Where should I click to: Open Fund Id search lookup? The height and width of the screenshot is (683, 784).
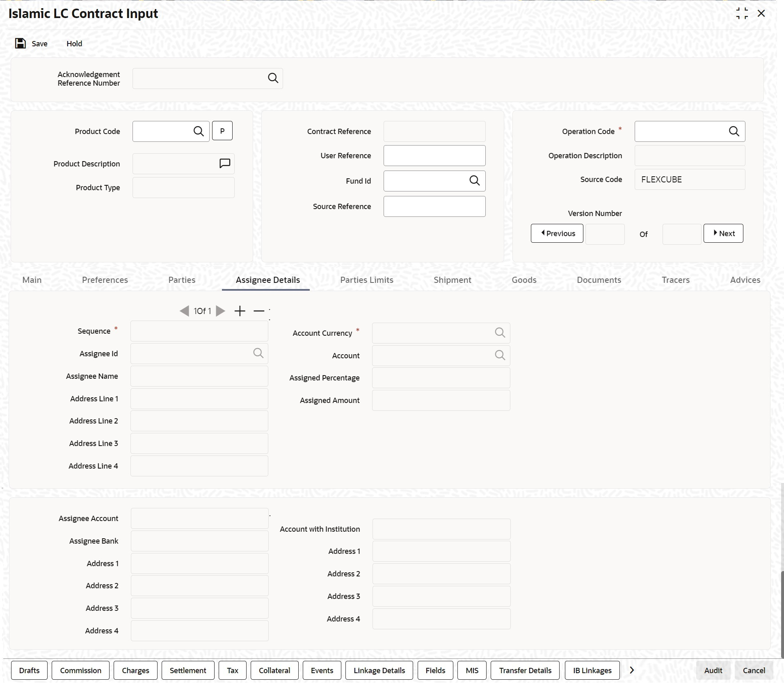[474, 181]
